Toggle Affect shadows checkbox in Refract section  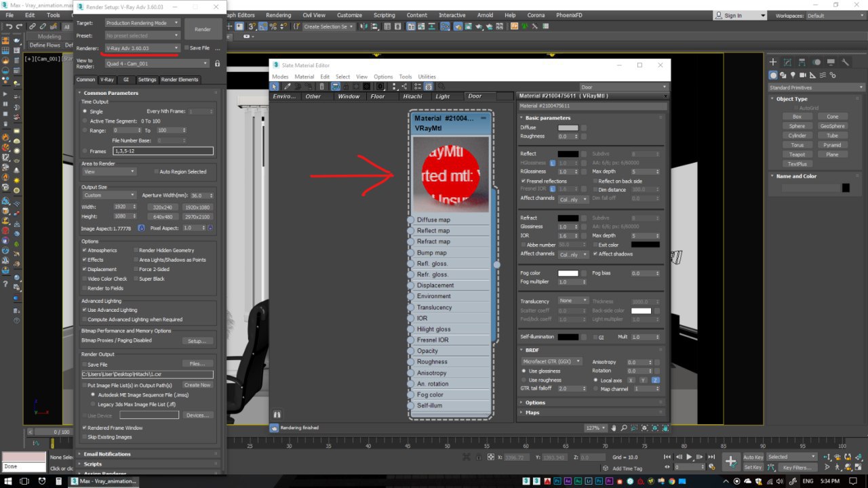(x=595, y=253)
